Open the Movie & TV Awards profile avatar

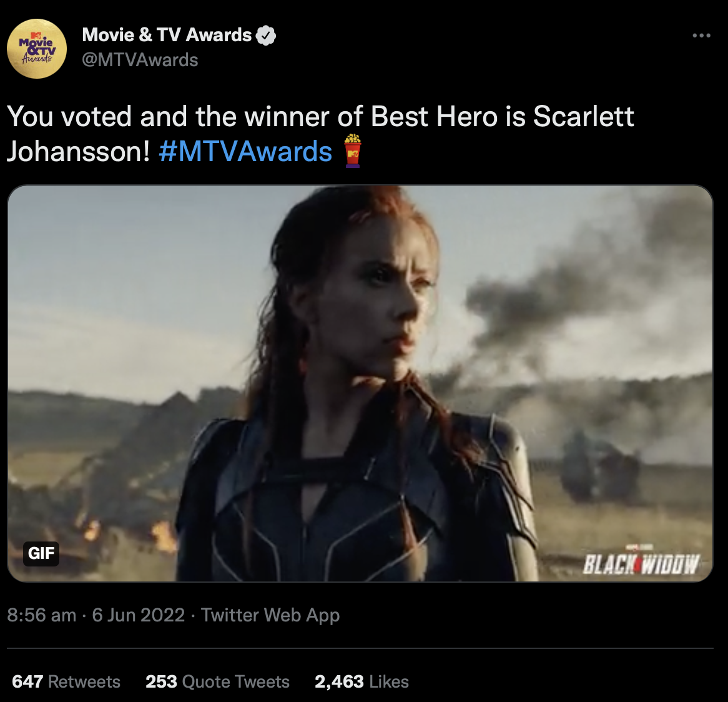37,48
